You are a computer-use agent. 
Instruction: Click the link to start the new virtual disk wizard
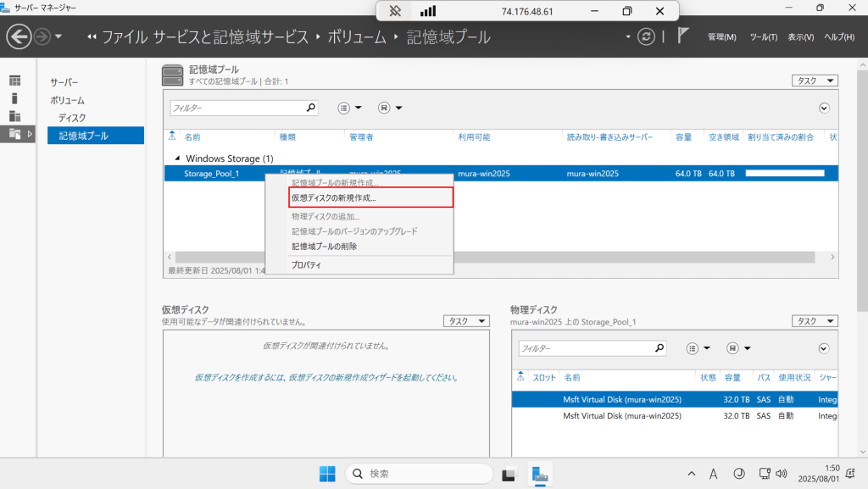[x=326, y=378]
